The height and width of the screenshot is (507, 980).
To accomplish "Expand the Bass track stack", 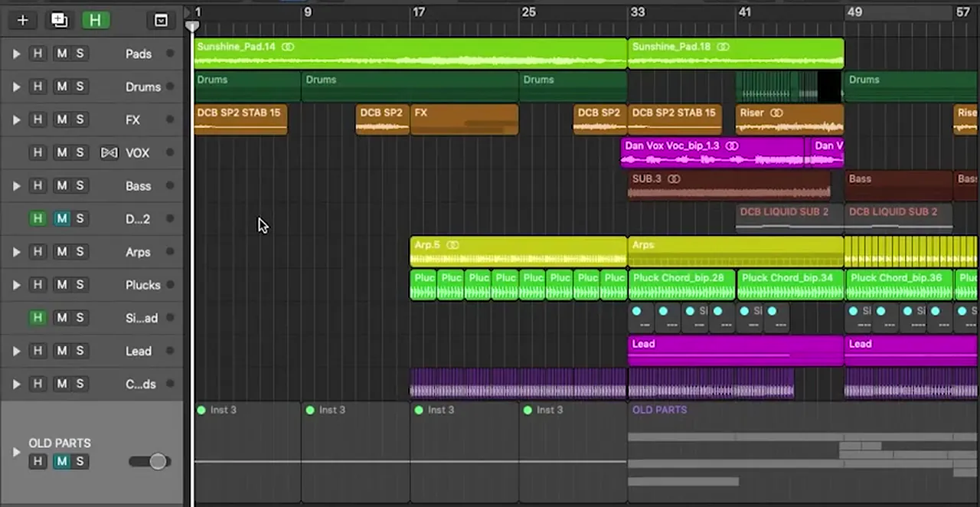I will (x=16, y=186).
